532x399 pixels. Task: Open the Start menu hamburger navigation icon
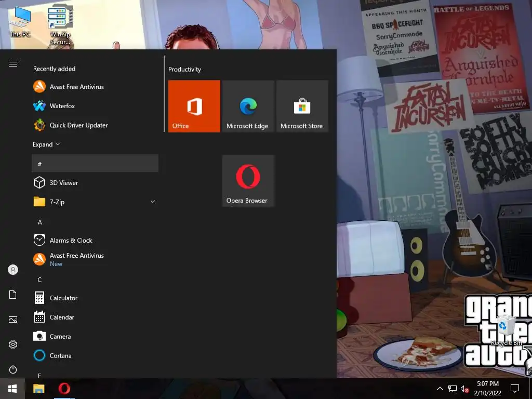[x=13, y=64]
